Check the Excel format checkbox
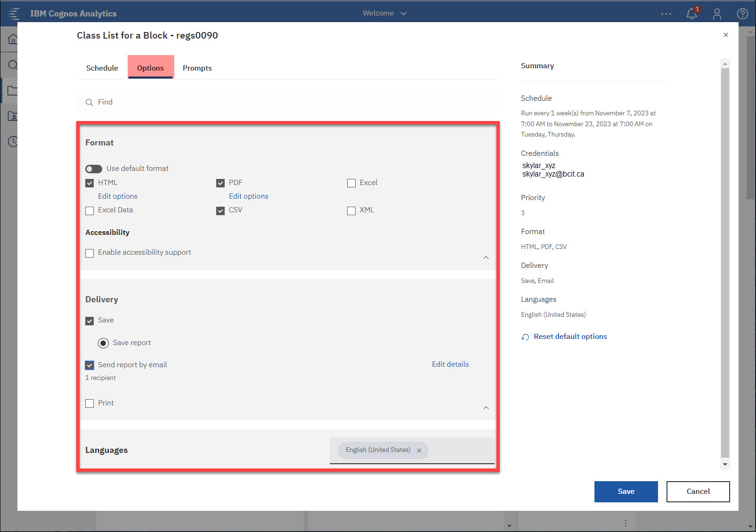 coord(351,183)
